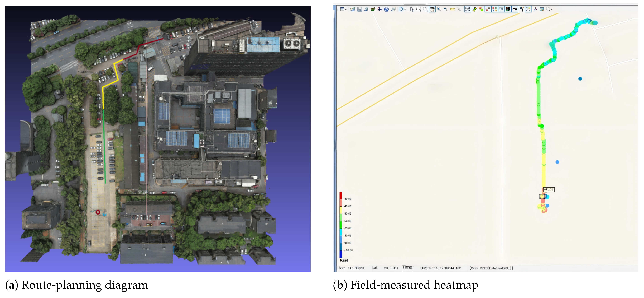Expand the center map tool dropdown
Image resolution: width=644 pixels, height=298 pixels.
tap(405, 10)
